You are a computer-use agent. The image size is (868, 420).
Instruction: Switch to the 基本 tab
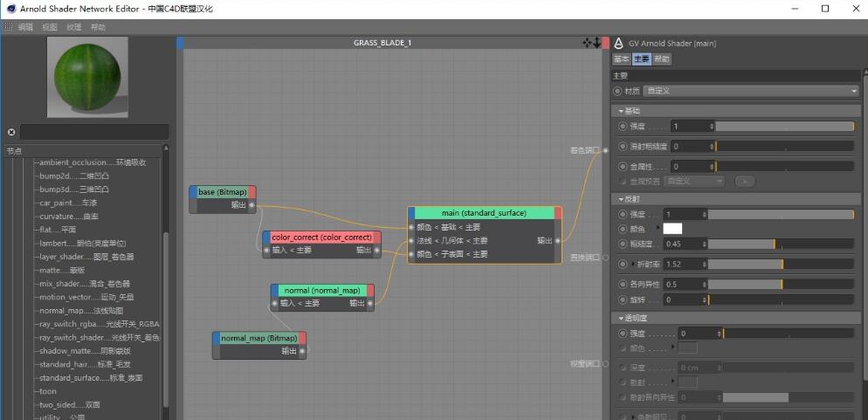[622, 59]
